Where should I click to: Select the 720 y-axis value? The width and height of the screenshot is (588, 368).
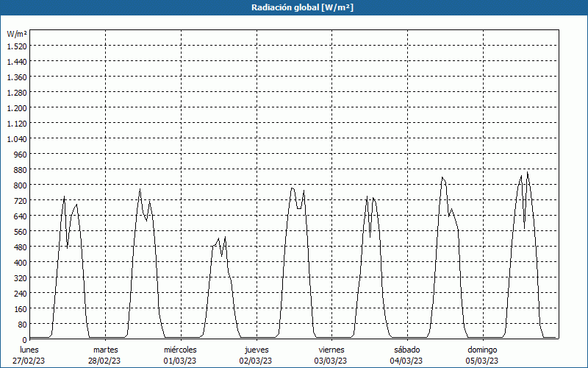coord(21,200)
